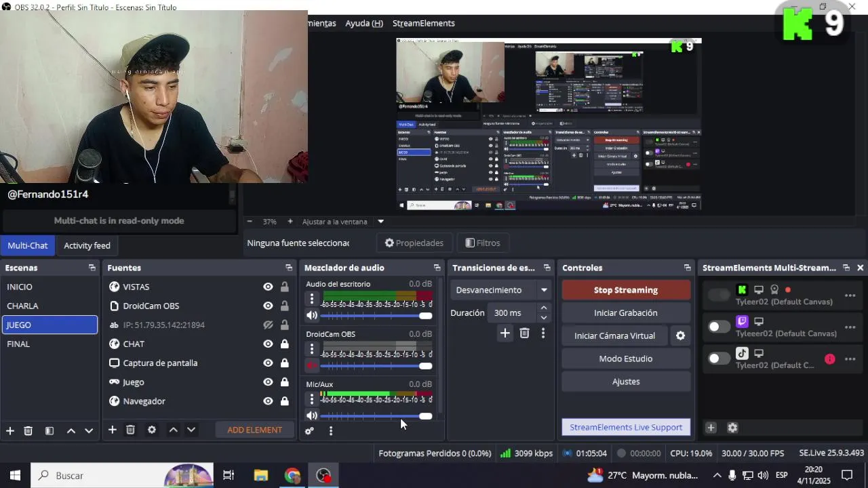Delete selected scene with the trash icon

(28, 430)
